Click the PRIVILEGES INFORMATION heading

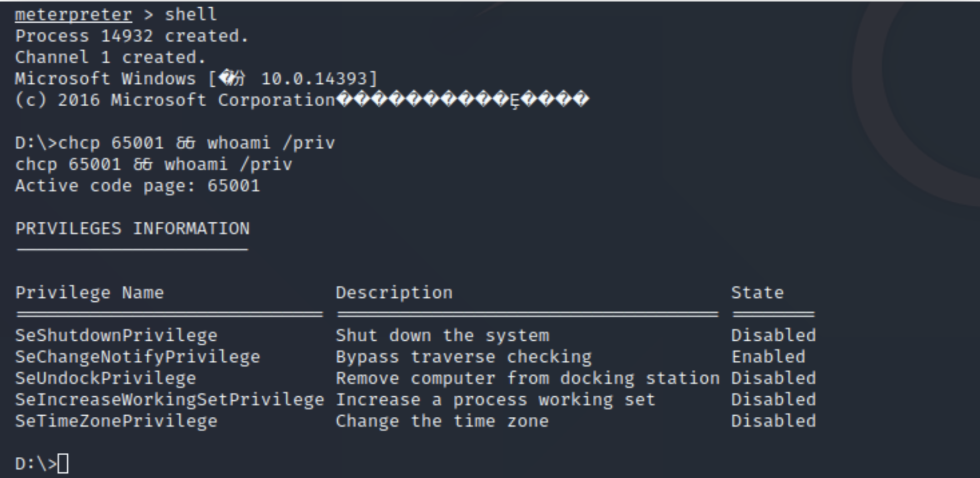[x=132, y=228]
